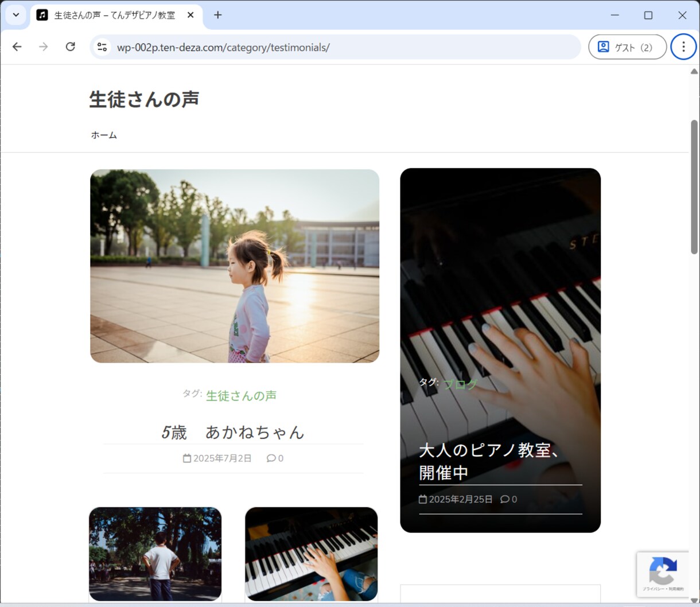Viewport: 700px width, 607px height.
Task: Go to ホーム menu link
Action: 104,135
